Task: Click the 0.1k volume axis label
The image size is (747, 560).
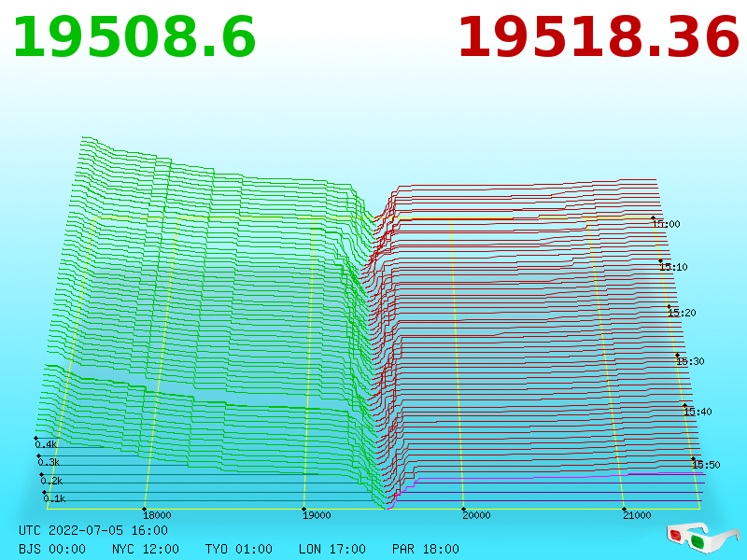Action: pos(55,498)
